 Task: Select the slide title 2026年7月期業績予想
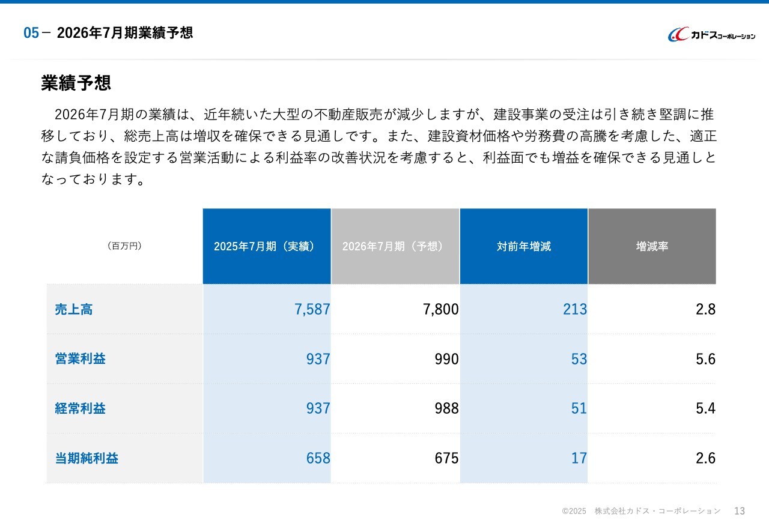point(125,32)
